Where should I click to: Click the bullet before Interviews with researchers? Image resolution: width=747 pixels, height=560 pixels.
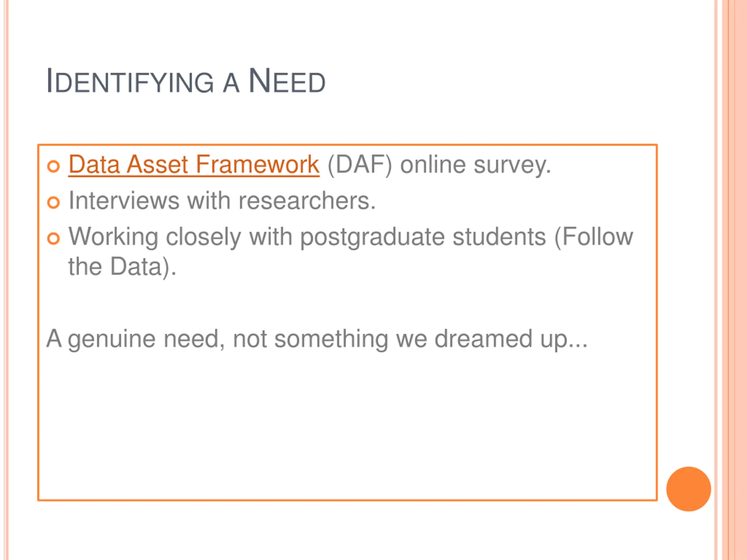click(x=53, y=202)
